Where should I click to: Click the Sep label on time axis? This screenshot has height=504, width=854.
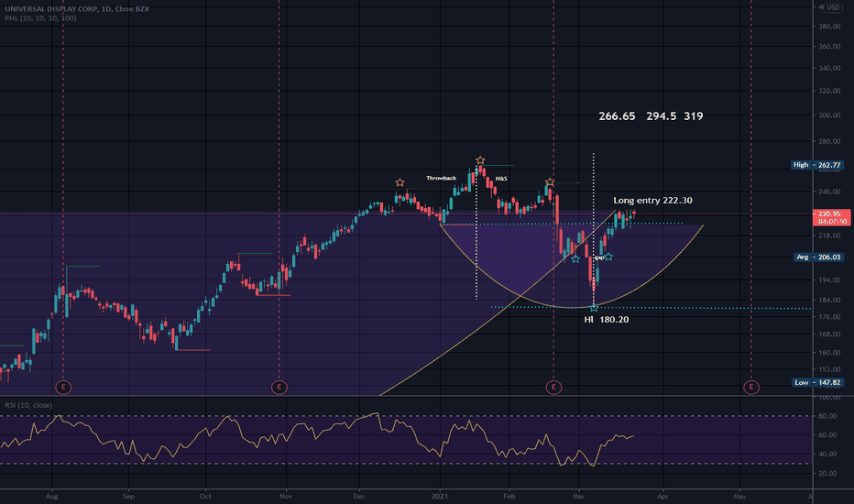click(x=128, y=497)
